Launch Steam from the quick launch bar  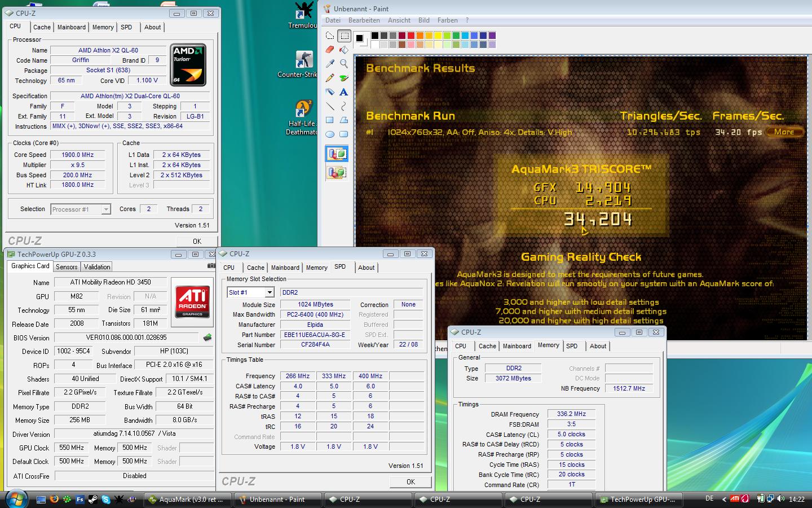[92, 499]
